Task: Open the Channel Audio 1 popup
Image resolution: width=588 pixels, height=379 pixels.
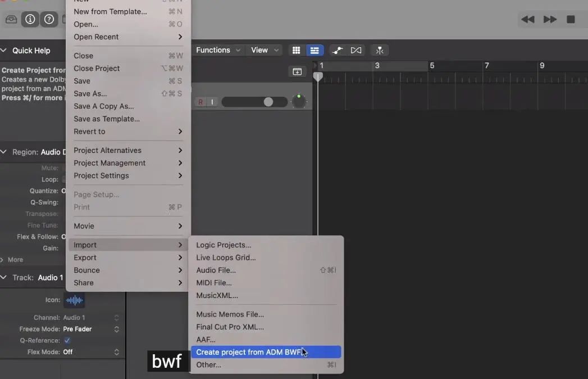Action: [x=91, y=318]
